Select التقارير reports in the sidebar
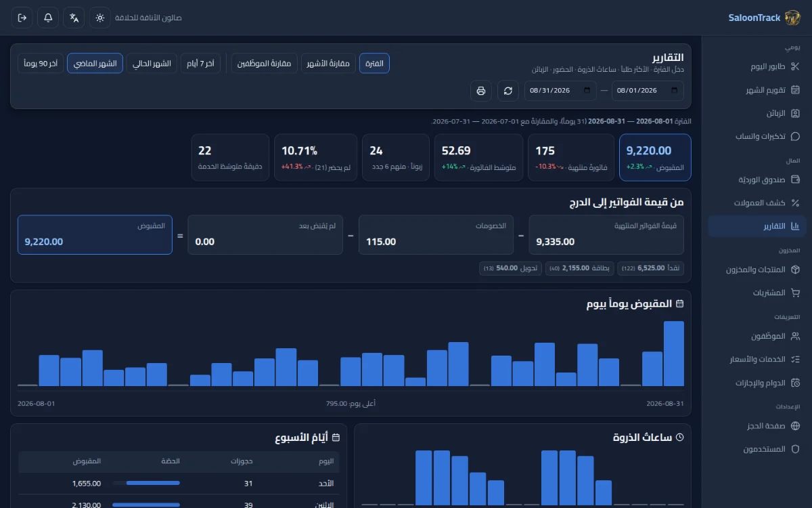The width and height of the screenshot is (812, 508). click(x=757, y=226)
